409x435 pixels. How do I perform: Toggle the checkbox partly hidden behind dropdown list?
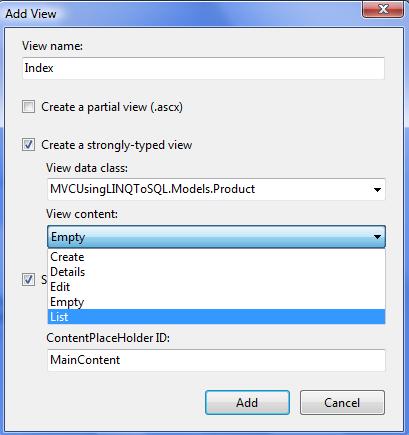coord(28,279)
